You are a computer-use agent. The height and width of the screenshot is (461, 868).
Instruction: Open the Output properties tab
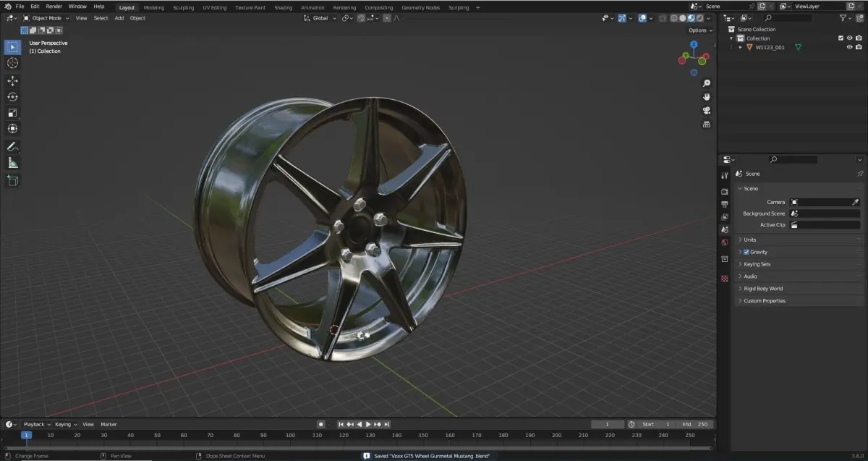point(725,204)
